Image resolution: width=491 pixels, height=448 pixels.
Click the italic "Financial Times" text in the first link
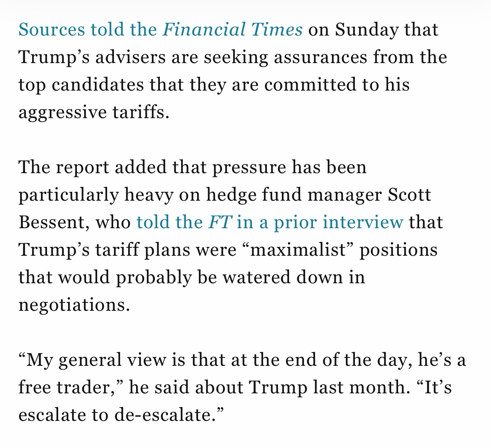click(x=232, y=30)
